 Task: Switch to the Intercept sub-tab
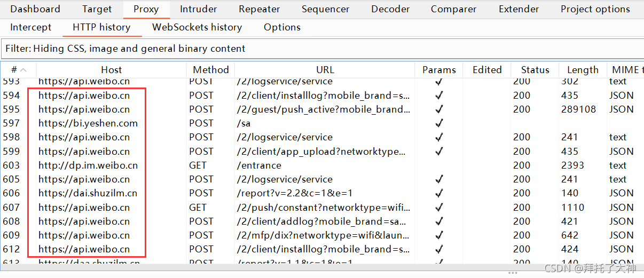click(31, 27)
